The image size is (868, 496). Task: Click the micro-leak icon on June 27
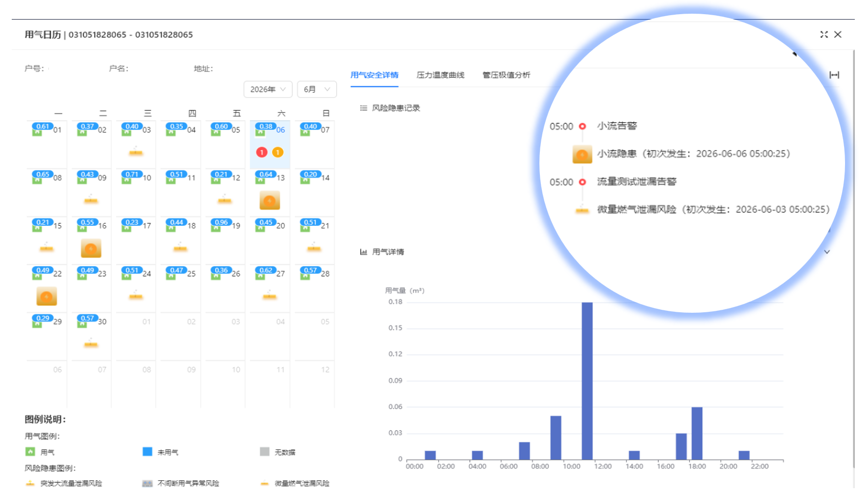pos(269,296)
